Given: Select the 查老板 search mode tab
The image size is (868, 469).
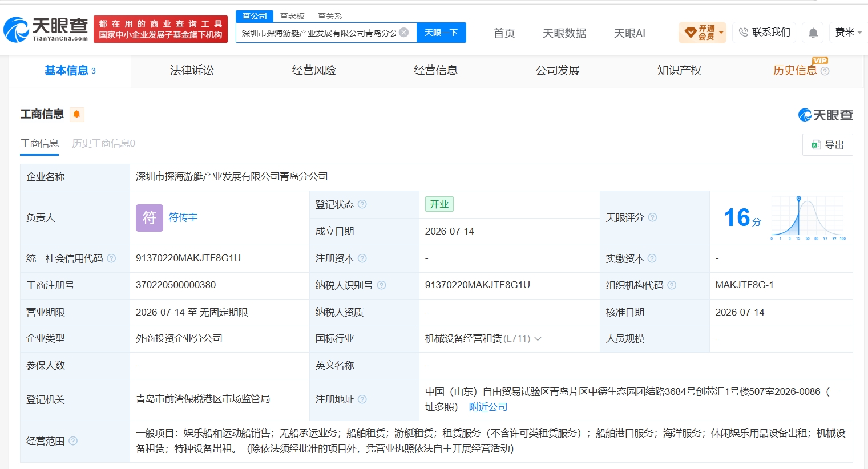Looking at the screenshot, I should coord(292,16).
